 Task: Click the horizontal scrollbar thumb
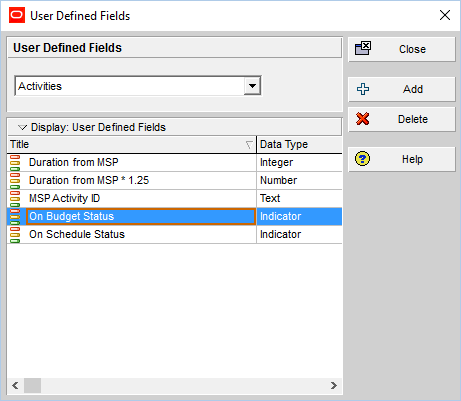32,386
